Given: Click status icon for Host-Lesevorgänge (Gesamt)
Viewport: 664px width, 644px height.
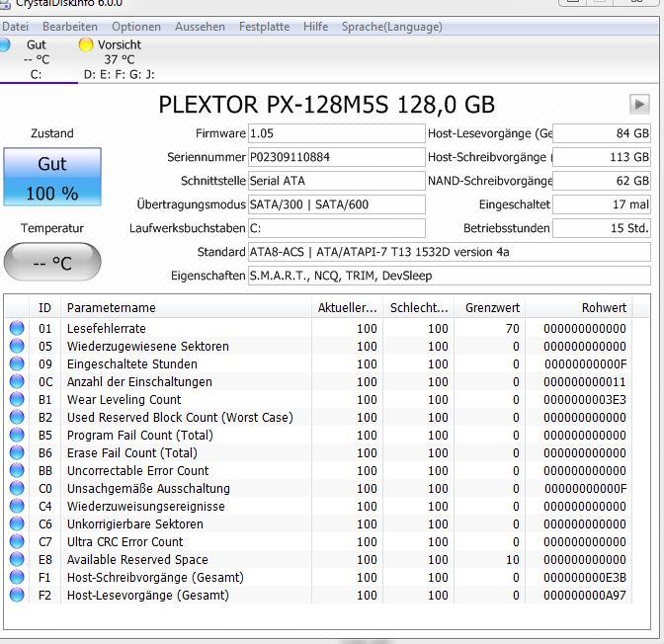Looking at the screenshot, I should click(x=17, y=595).
